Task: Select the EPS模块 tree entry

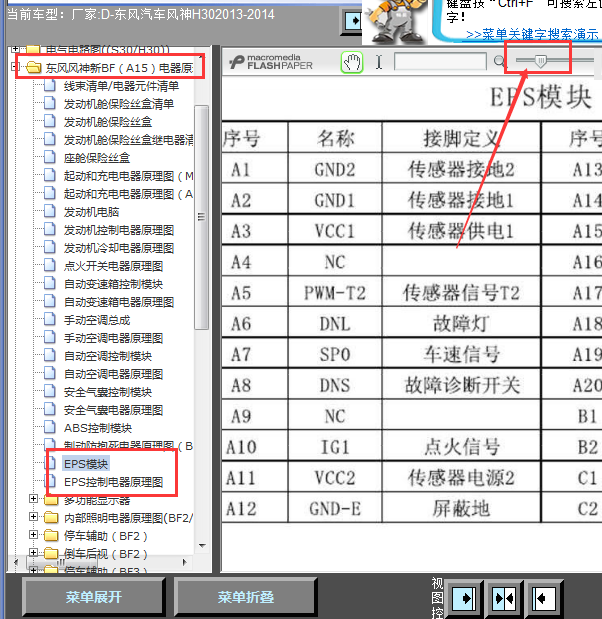Action: click(x=86, y=464)
